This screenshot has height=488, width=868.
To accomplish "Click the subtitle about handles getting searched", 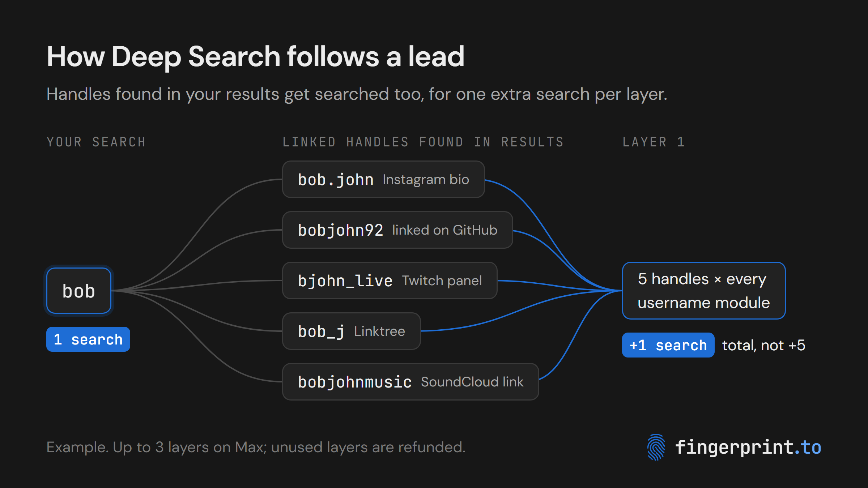I will 357,94.
